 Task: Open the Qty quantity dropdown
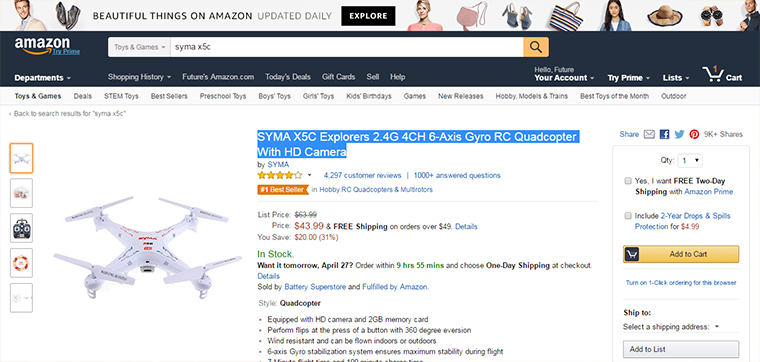(691, 160)
